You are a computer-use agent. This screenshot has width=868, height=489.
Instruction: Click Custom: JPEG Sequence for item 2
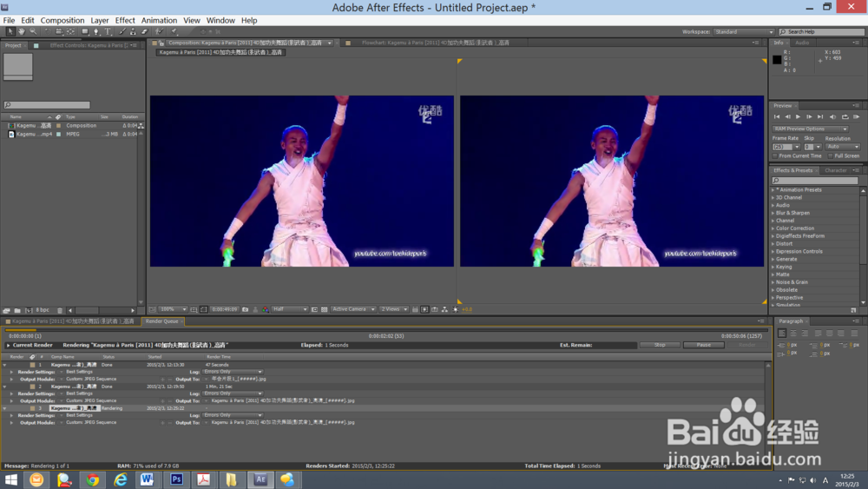coord(91,401)
